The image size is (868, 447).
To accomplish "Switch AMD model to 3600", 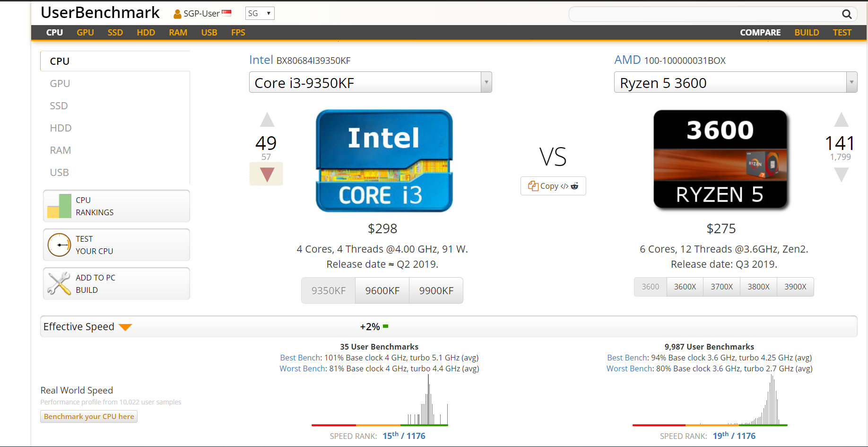I will pos(651,287).
